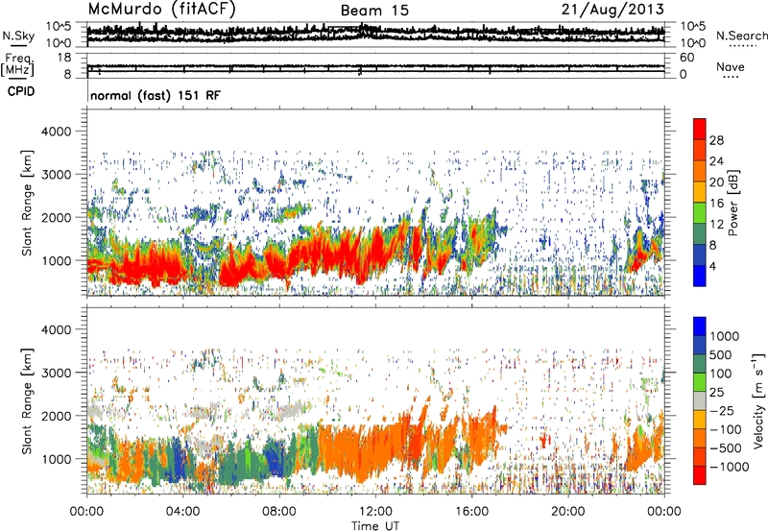This screenshot has height=532, width=768.
Task: Click the '-1000' label on the velocity colorbar
Action: pyautogui.click(x=729, y=467)
